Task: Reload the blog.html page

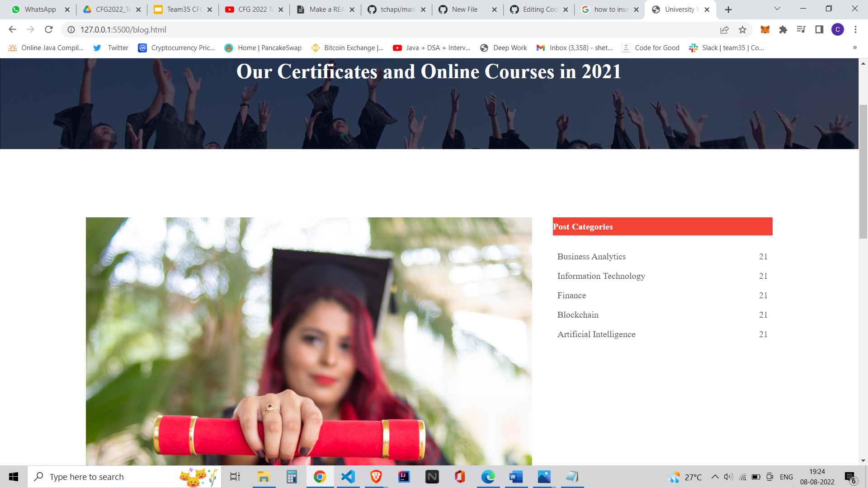Action: click(x=49, y=29)
